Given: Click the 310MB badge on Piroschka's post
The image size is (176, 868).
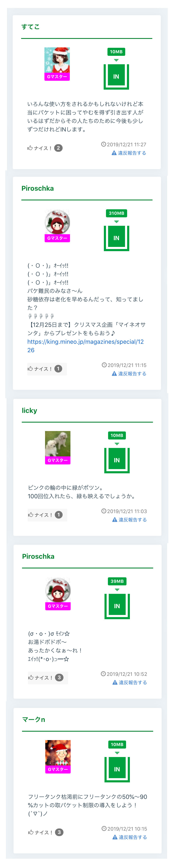Looking at the screenshot, I should (x=116, y=213).
